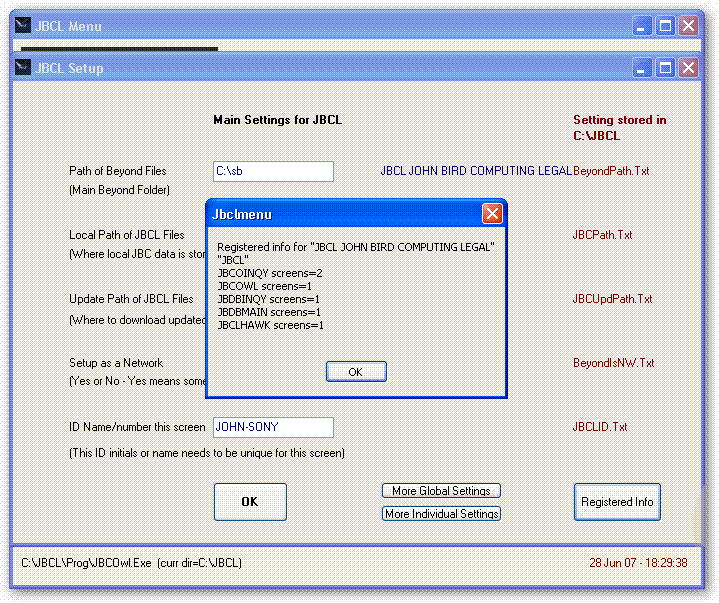Maximize the JBCL Menu window

[x=665, y=26]
